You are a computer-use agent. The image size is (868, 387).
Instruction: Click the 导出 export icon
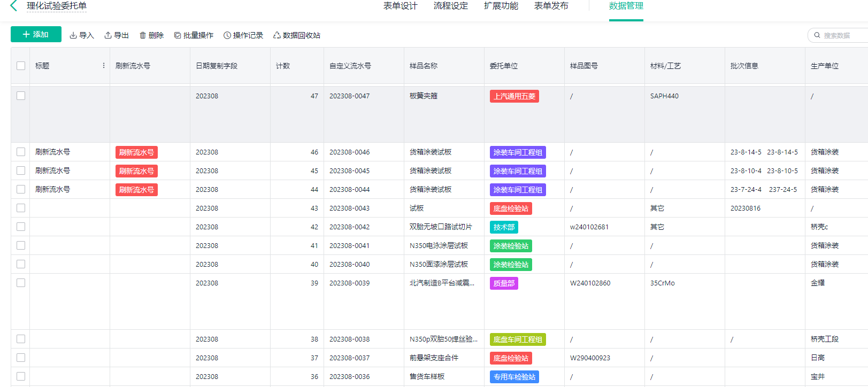pos(108,35)
